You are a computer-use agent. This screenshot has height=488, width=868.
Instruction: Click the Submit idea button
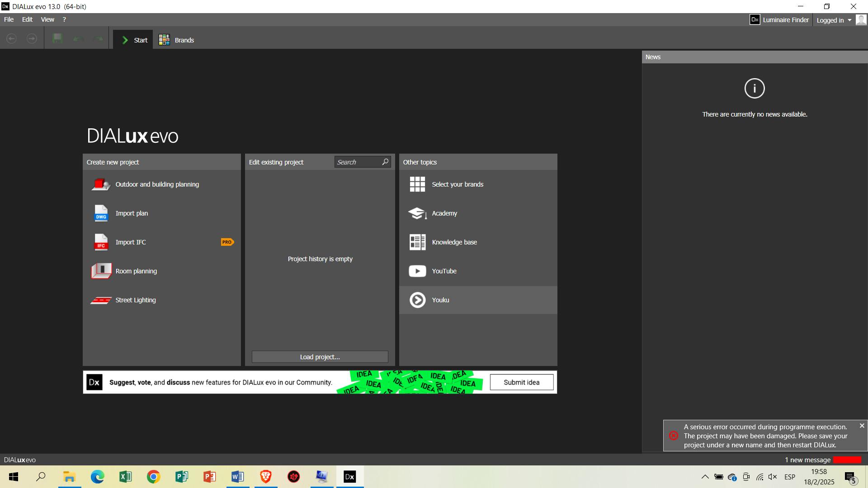click(x=521, y=382)
